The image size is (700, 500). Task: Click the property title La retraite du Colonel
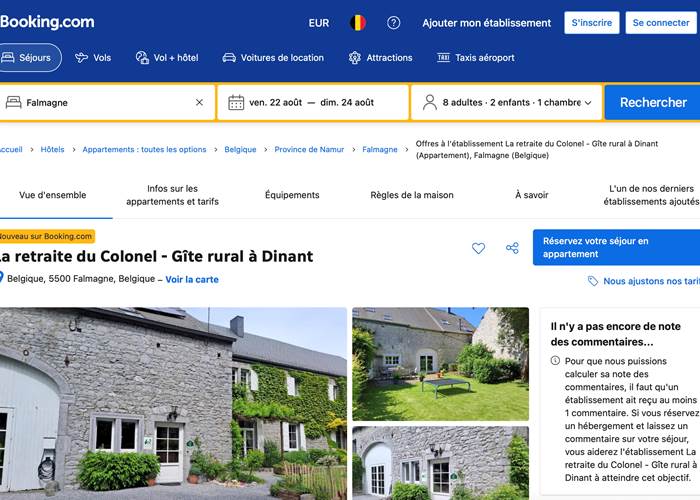155,256
